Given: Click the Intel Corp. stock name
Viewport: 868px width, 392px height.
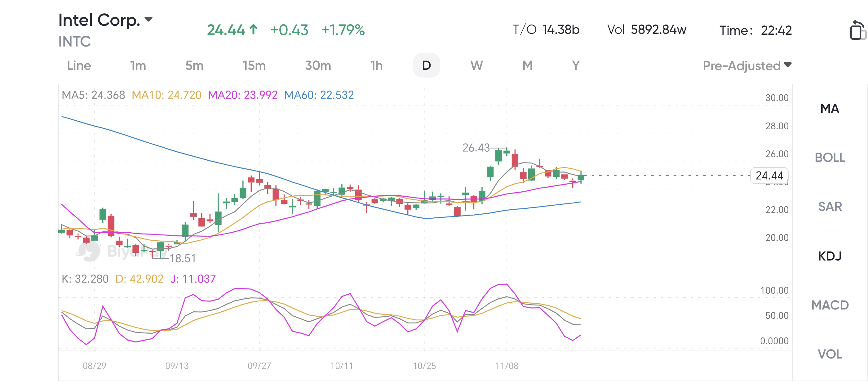Looking at the screenshot, I should (99, 20).
